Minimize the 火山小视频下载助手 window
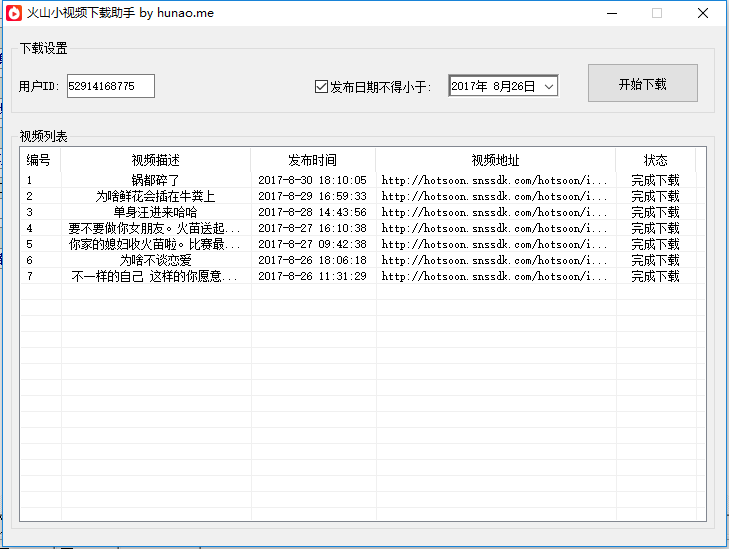This screenshot has width=729, height=549. tap(612, 13)
